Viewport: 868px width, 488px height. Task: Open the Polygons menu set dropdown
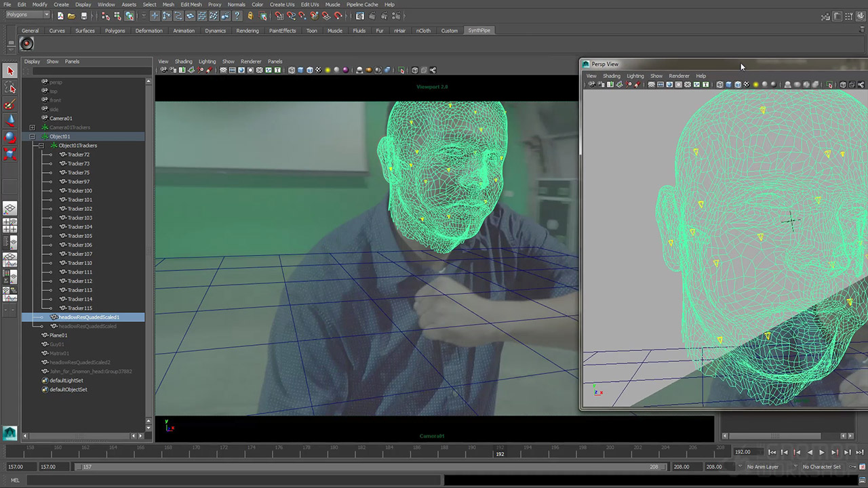pyautogui.click(x=28, y=15)
